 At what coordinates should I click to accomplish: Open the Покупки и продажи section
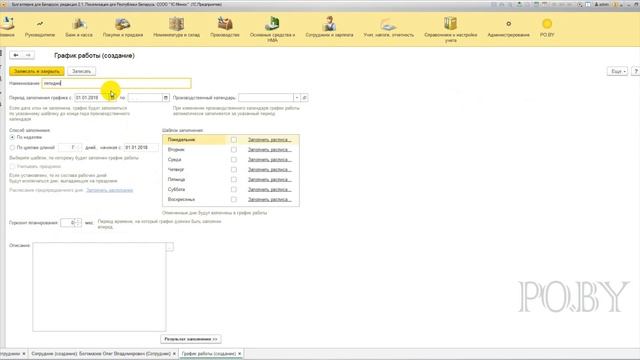[x=122, y=28]
